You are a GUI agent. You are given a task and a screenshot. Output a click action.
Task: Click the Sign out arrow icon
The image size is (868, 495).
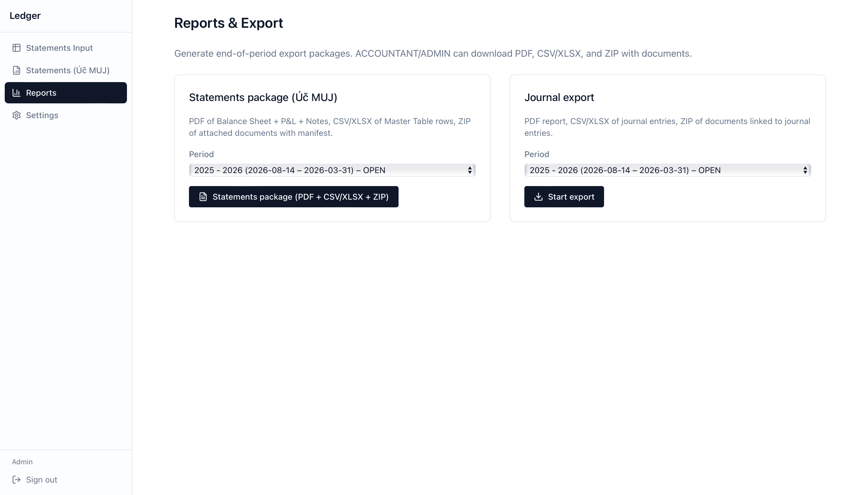point(16,480)
